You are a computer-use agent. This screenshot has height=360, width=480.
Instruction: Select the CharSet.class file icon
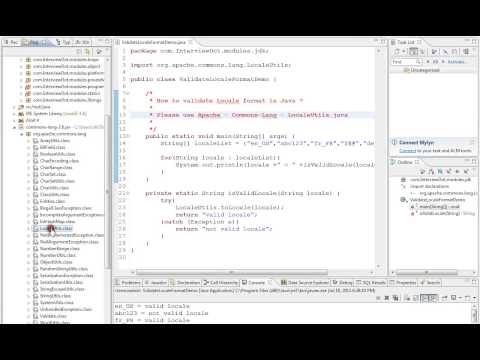[35, 175]
